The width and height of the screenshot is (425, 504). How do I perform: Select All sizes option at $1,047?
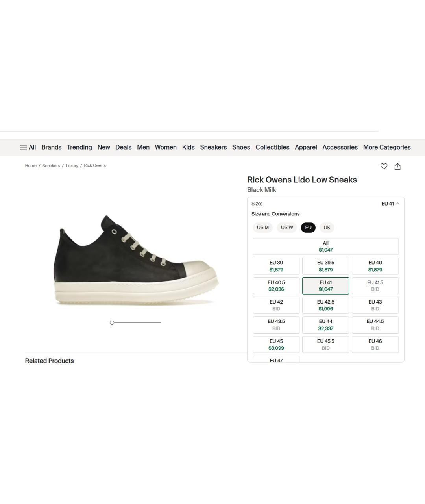(326, 246)
